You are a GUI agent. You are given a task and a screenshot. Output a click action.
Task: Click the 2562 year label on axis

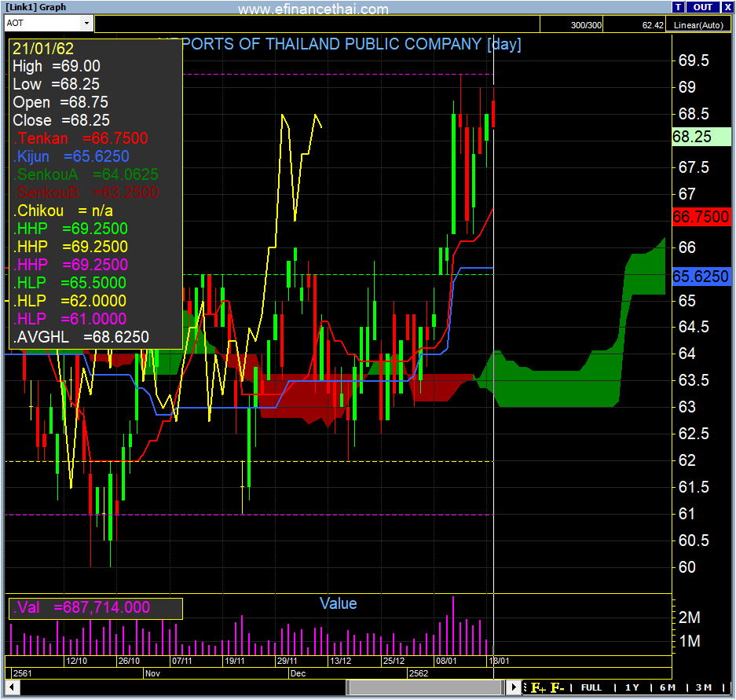click(418, 673)
